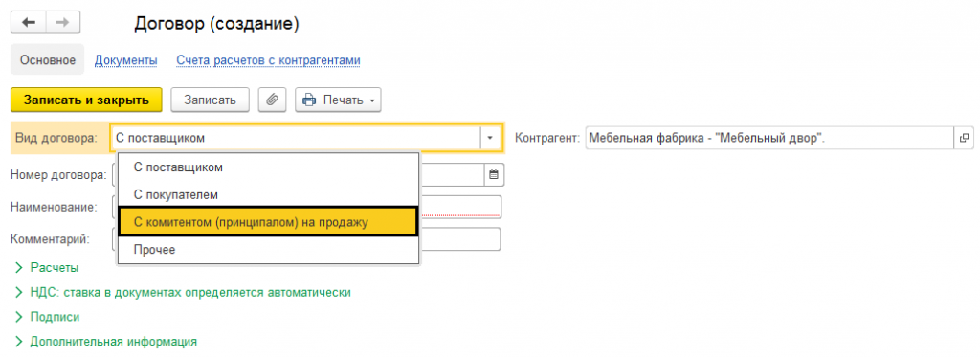Open Счета расчетов с контрагентами link
Screen dimensions: 980x357
[x=268, y=60]
